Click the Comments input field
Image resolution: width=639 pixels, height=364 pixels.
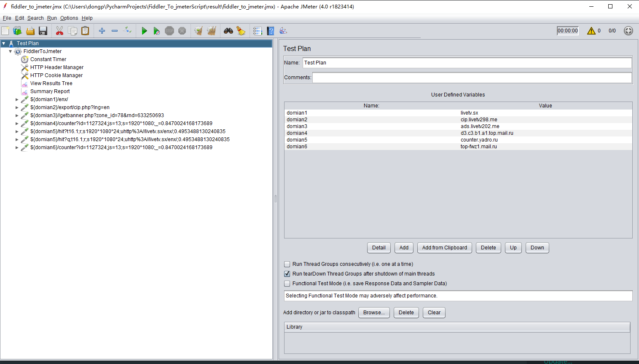(x=472, y=78)
